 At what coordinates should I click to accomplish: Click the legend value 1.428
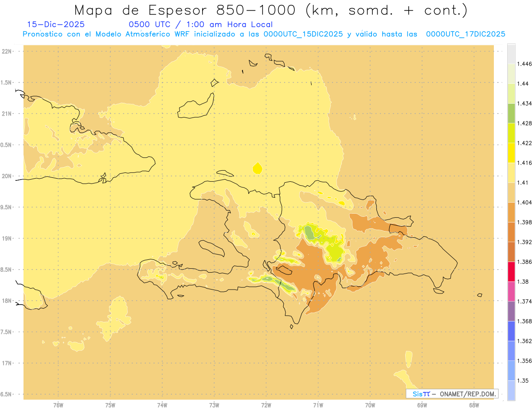[x=524, y=123]
